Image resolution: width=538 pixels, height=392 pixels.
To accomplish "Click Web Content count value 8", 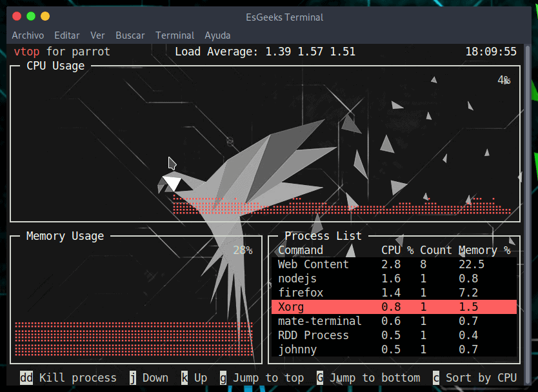I will point(423,264).
